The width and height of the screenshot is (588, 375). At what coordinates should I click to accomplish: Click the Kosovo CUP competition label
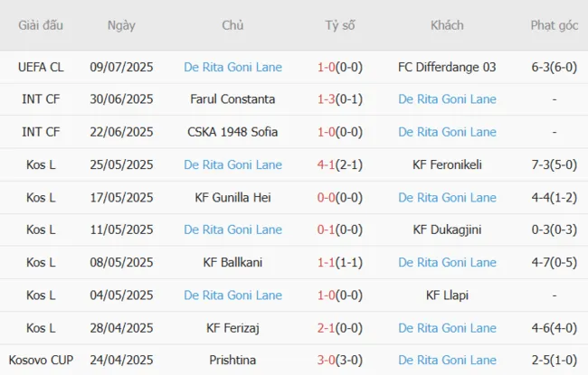pos(41,361)
